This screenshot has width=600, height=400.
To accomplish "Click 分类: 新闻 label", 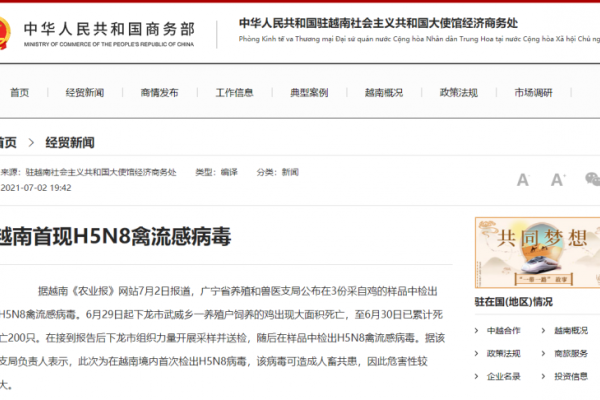I will pos(277,172).
